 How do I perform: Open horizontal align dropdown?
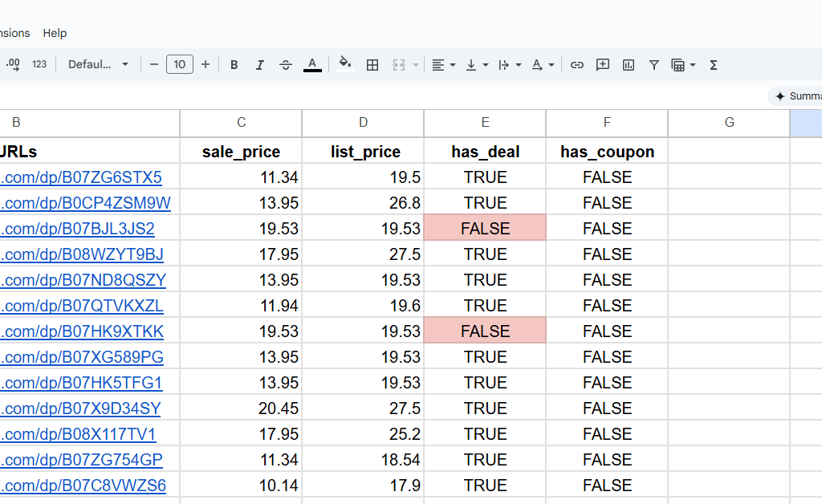tap(443, 65)
